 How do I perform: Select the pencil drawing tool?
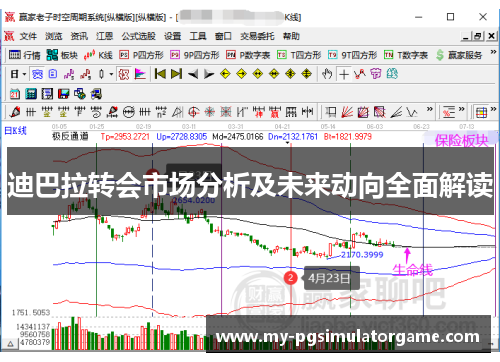(x=15, y=112)
